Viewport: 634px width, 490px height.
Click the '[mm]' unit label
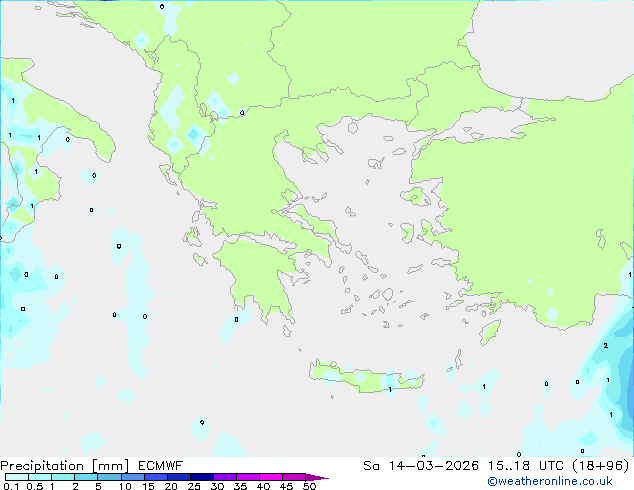click(110, 466)
